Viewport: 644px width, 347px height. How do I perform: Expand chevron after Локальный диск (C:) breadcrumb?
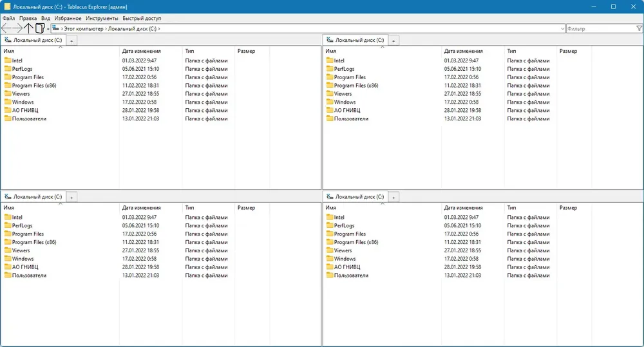159,29
